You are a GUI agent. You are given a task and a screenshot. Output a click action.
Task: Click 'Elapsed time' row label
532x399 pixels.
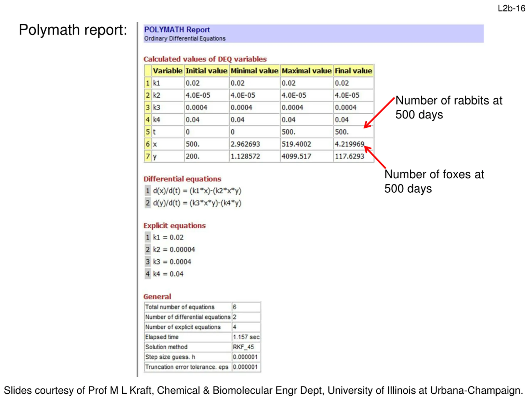pos(162,337)
